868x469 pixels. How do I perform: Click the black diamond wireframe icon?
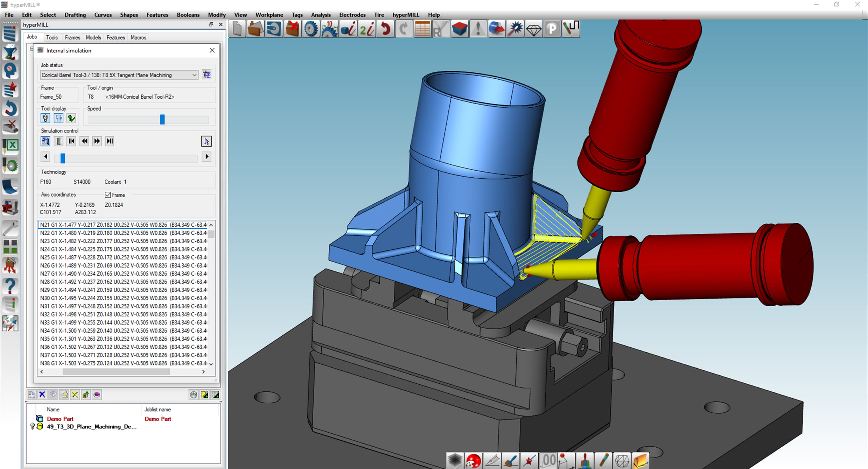[533, 29]
